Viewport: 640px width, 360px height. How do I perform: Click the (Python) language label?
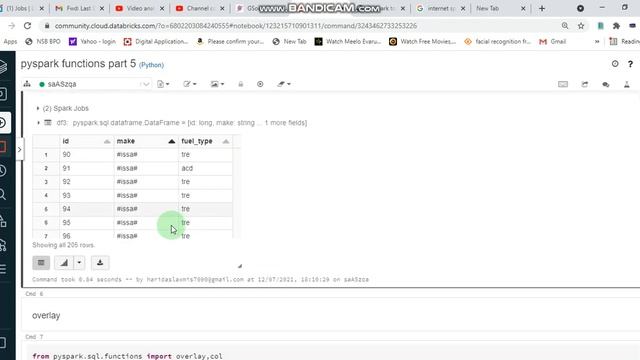151,65
